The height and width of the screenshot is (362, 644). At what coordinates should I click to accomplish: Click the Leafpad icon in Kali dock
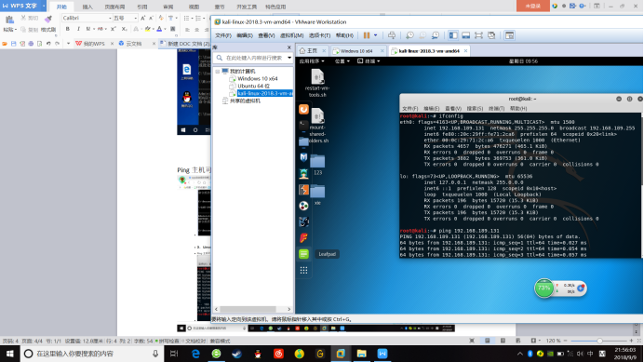(303, 254)
